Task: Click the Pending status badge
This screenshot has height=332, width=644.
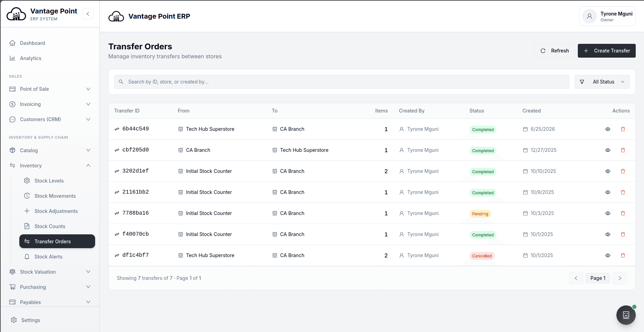Action: pos(480,214)
